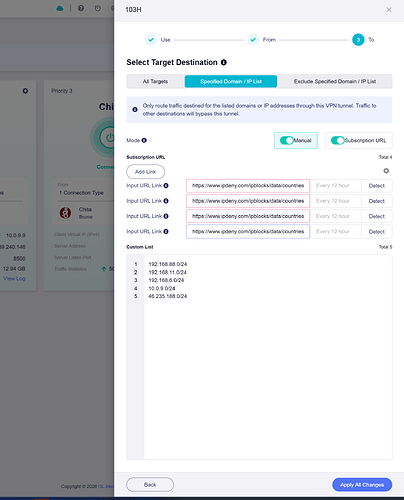Click the Add Link button
Image resolution: width=404 pixels, height=500 pixels.
point(146,172)
